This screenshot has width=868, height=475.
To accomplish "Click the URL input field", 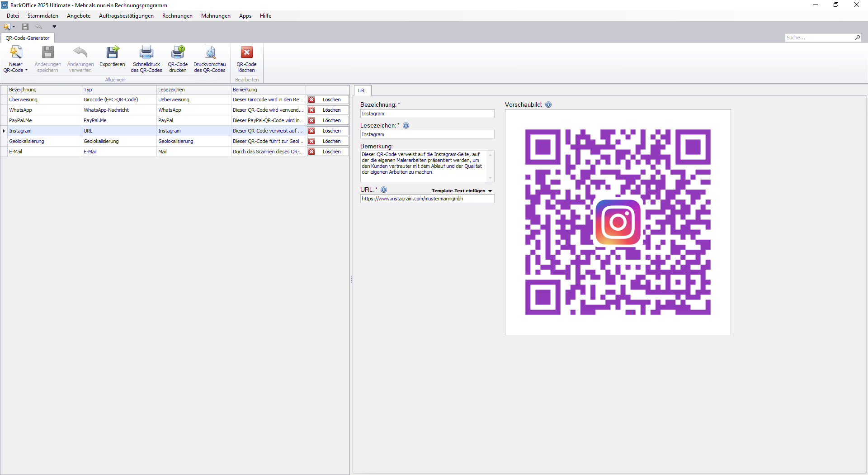I will pos(427,199).
